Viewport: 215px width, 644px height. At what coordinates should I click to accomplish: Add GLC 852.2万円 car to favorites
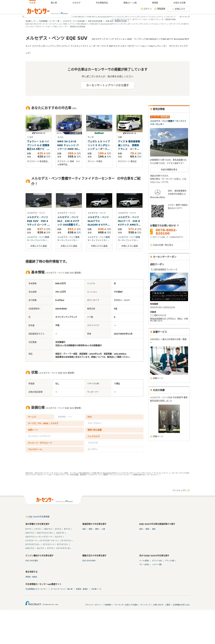(69, 246)
